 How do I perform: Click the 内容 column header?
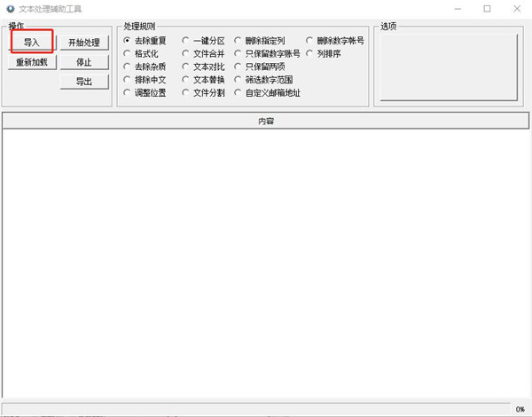[265, 121]
